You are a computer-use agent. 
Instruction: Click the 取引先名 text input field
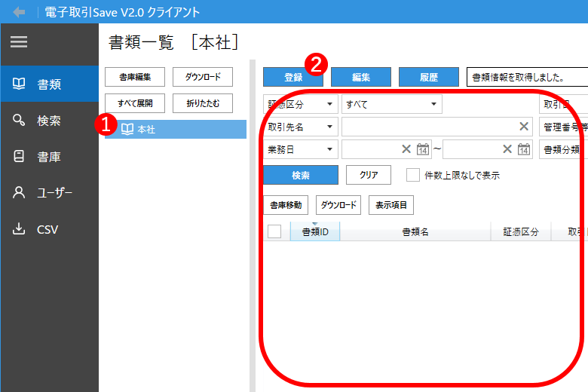(428, 127)
